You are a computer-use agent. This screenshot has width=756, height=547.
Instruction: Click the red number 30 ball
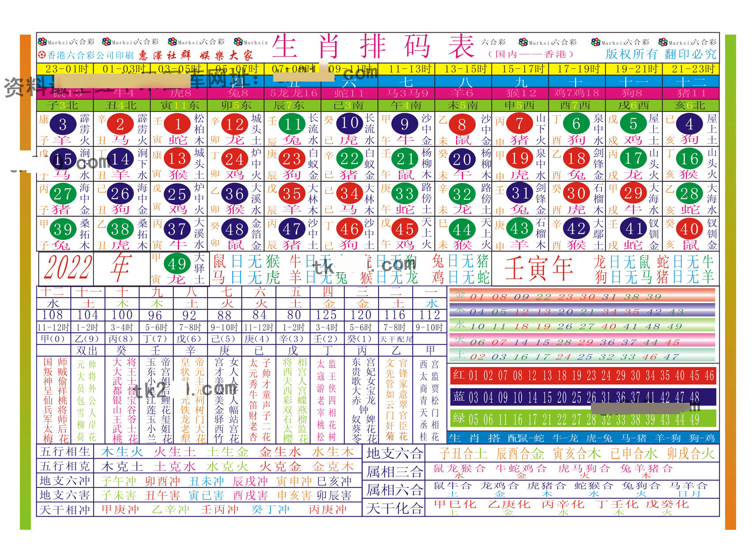pos(576,193)
